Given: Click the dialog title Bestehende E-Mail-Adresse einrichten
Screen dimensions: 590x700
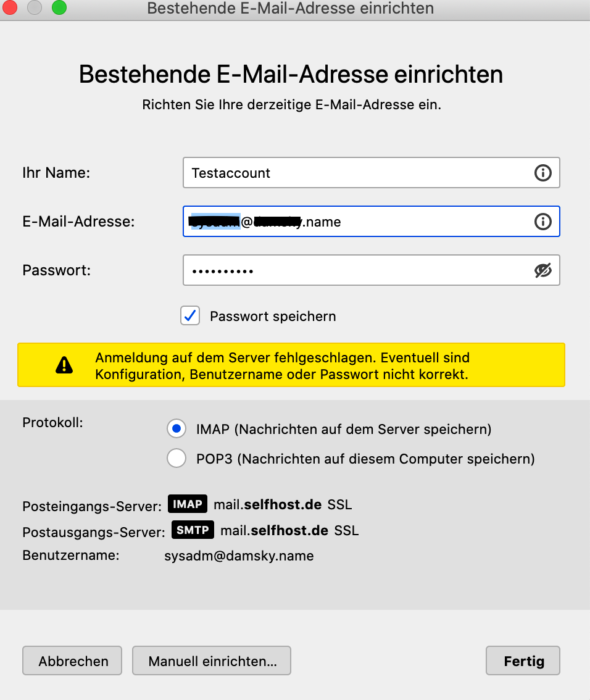Looking at the screenshot, I should tap(290, 74).
